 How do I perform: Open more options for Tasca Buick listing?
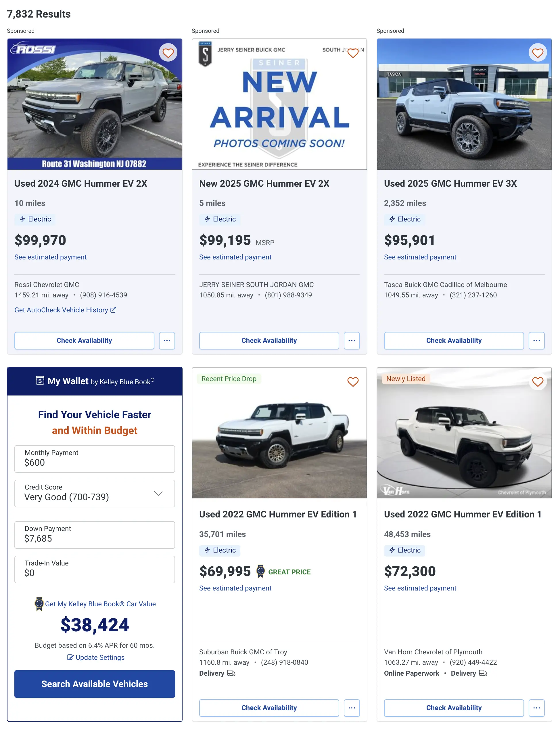point(536,341)
